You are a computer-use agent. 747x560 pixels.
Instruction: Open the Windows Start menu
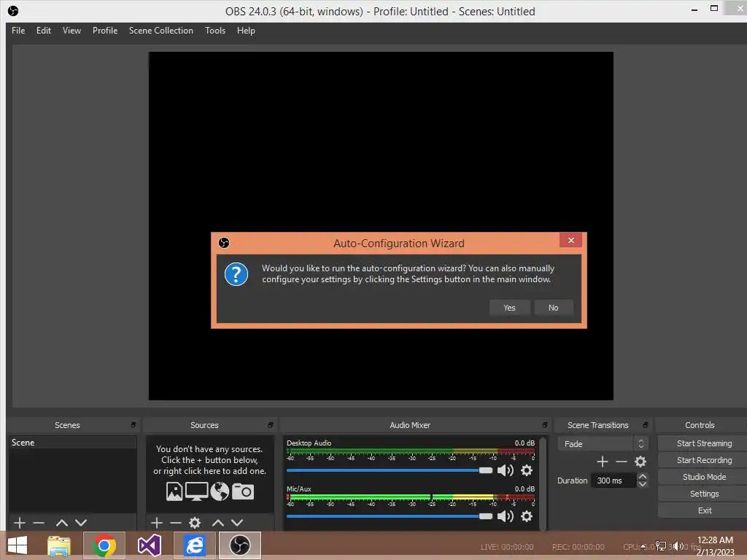pyautogui.click(x=18, y=545)
